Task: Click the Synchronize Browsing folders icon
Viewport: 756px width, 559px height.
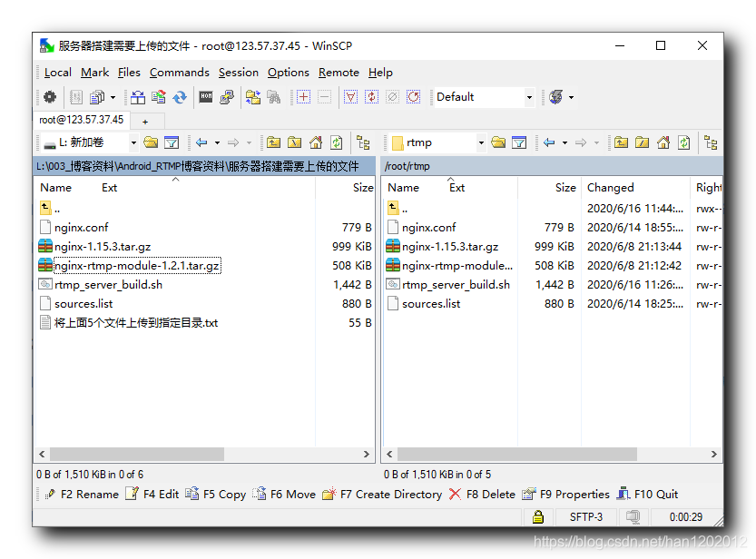Action: click(253, 97)
